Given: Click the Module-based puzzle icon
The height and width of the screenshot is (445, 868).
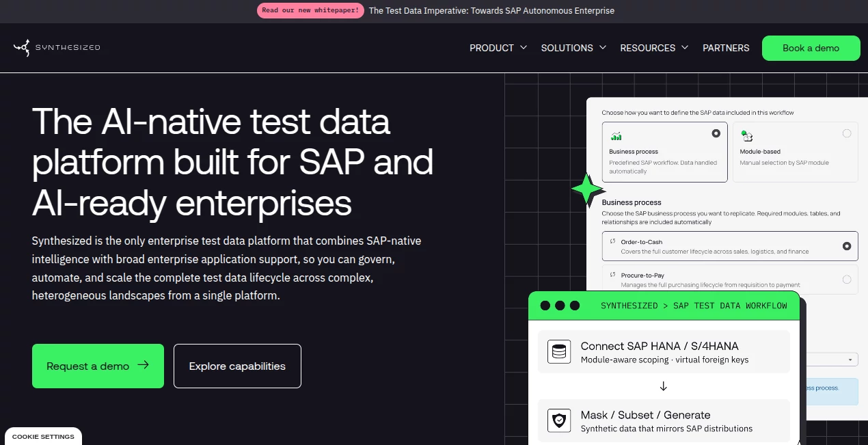Looking at the screenshot, I should point(746,136).
